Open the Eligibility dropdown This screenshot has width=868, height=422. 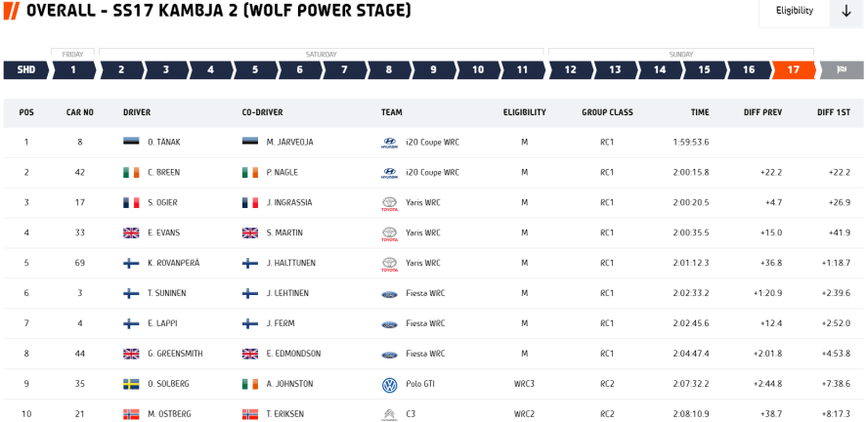point(794,11)
